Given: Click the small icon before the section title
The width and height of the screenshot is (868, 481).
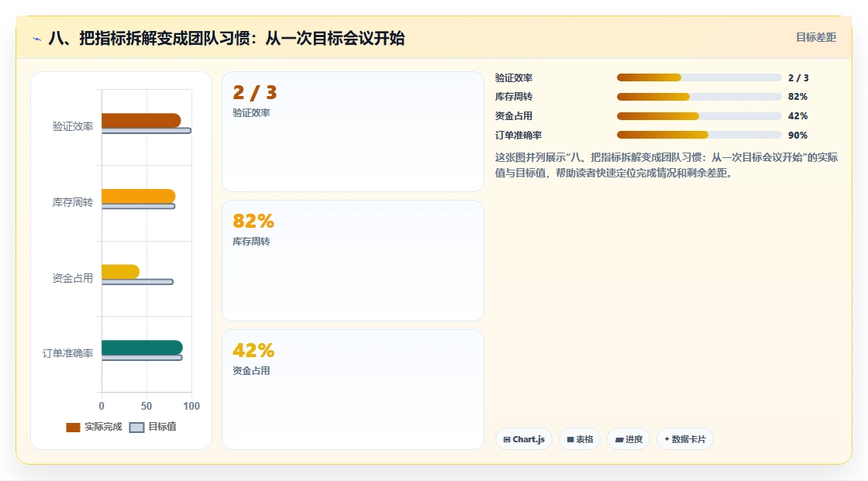Looking at the screenshot, I should click(x=37, y=39).
